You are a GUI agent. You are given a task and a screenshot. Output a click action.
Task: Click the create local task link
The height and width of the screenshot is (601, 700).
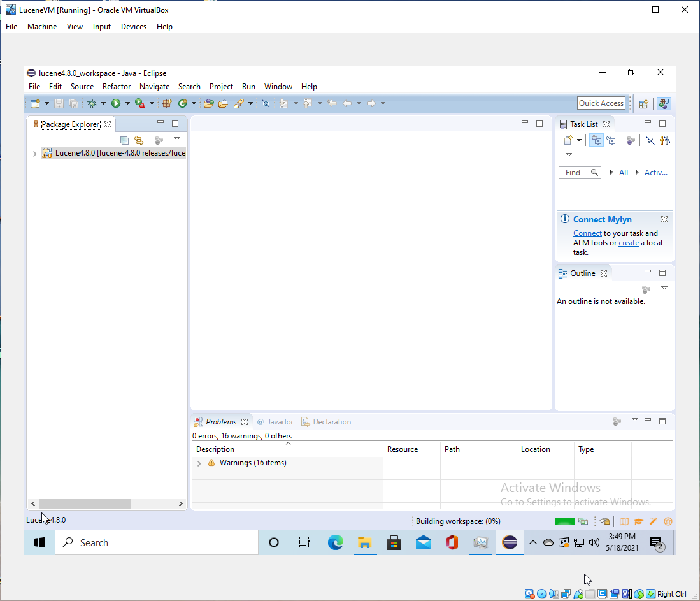point(628,243)
